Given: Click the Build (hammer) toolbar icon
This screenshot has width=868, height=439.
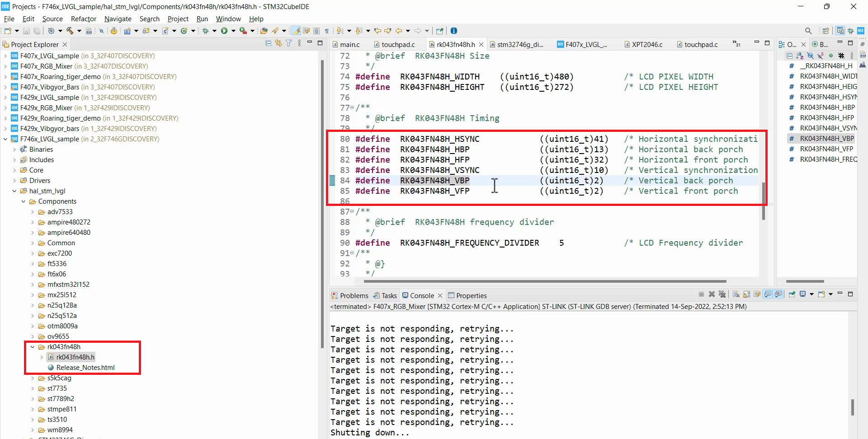Looking at the screenshot, I should 70,31.
